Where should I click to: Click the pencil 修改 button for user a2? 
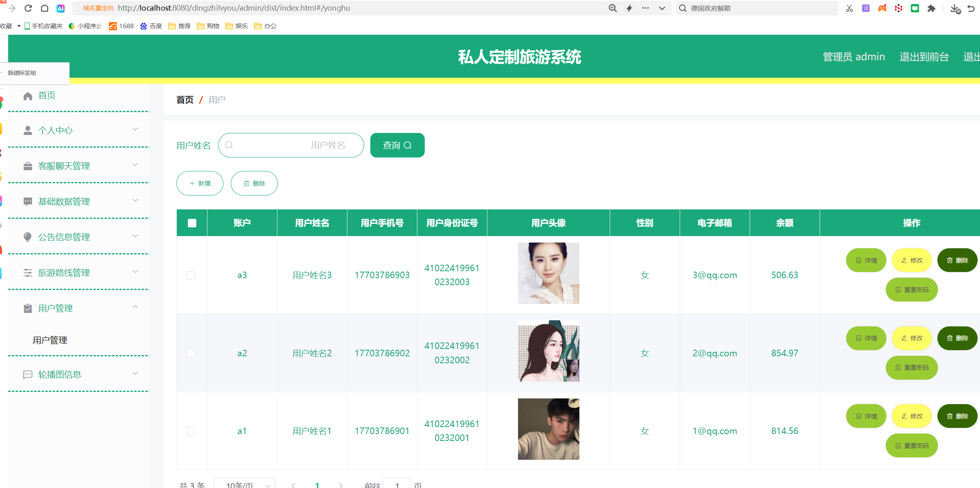912,338
